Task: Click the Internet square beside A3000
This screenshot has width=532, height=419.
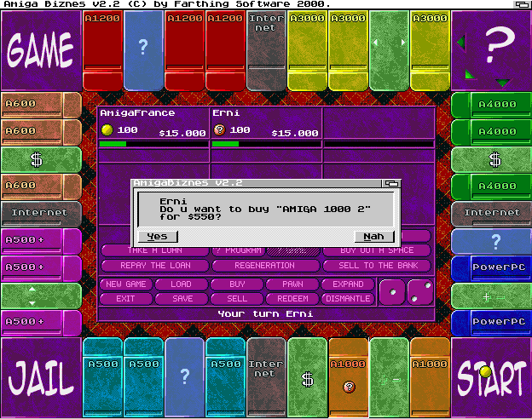Action: [x=266, y=50]
